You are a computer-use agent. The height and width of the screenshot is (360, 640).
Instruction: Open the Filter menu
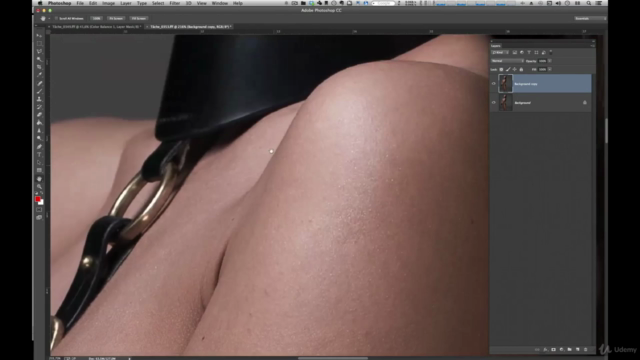(x=175, y=3)
